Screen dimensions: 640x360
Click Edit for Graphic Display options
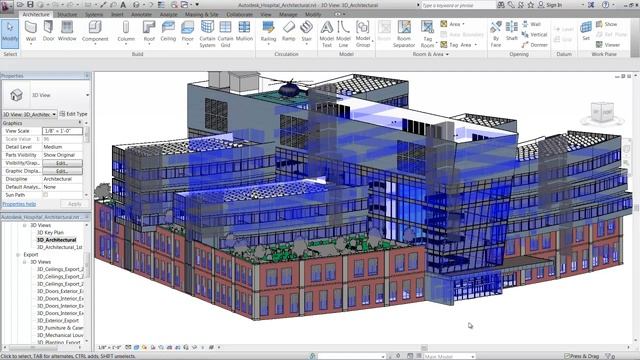pos(62,171)
